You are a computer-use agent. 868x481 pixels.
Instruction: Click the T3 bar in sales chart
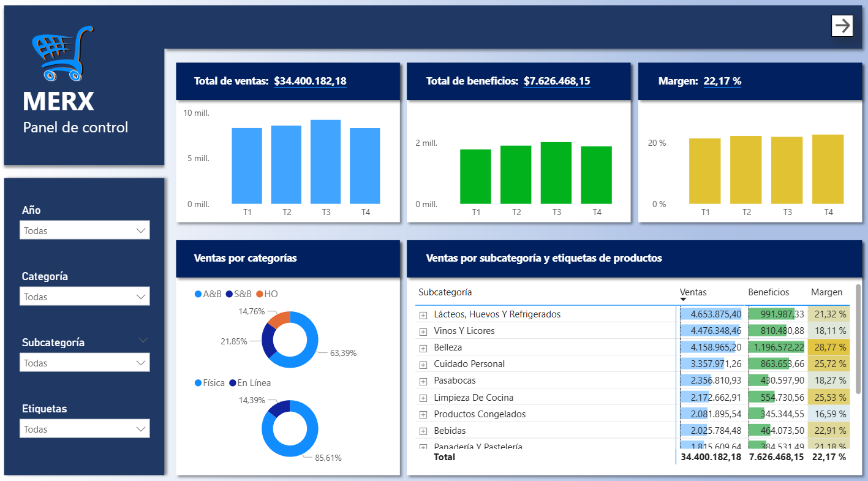pos(325,162)
